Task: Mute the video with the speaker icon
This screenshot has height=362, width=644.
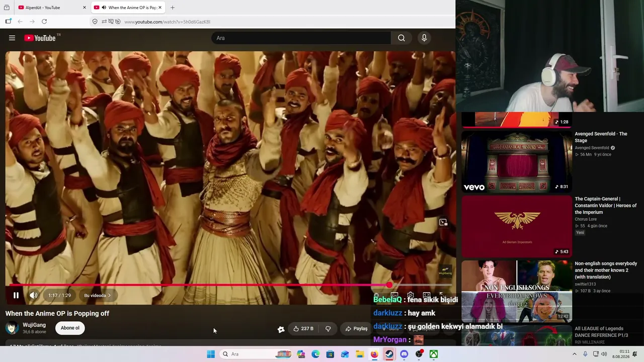Action: click(x=33, y=296)
